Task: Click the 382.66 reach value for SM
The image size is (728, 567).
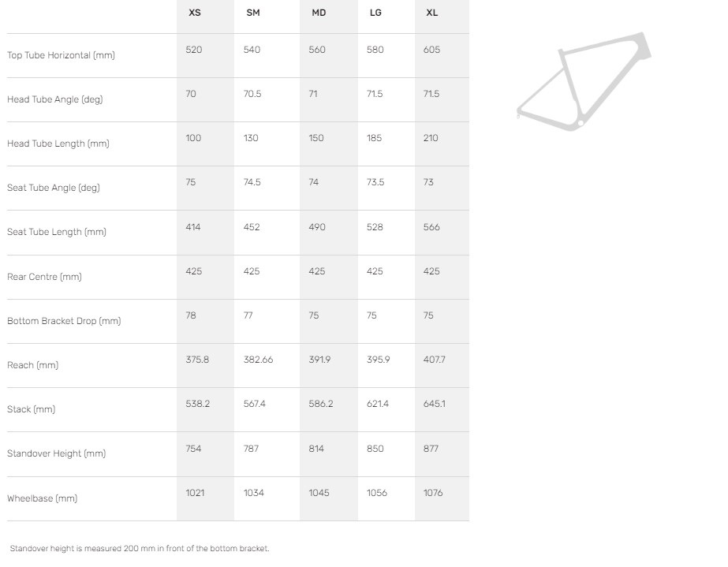Action: tap(259, 360)
